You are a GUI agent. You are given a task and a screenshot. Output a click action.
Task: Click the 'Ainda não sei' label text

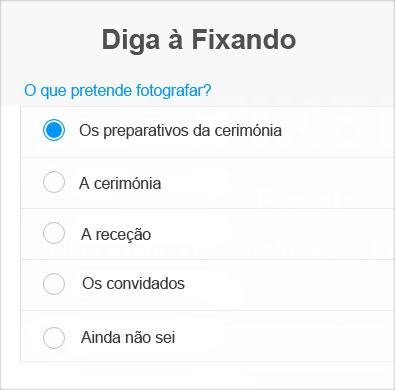pyautogui.click(x=128, y=337)
